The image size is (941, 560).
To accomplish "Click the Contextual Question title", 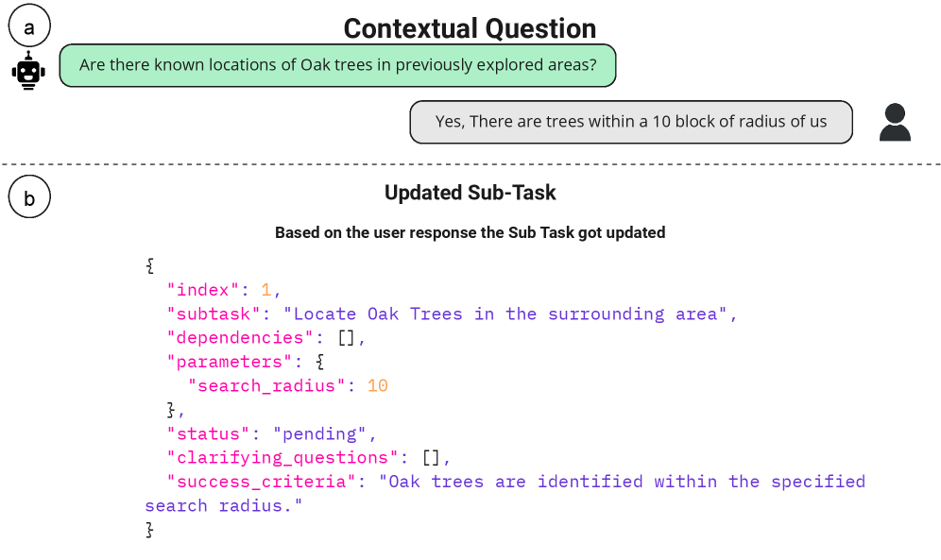I will 470,28.
